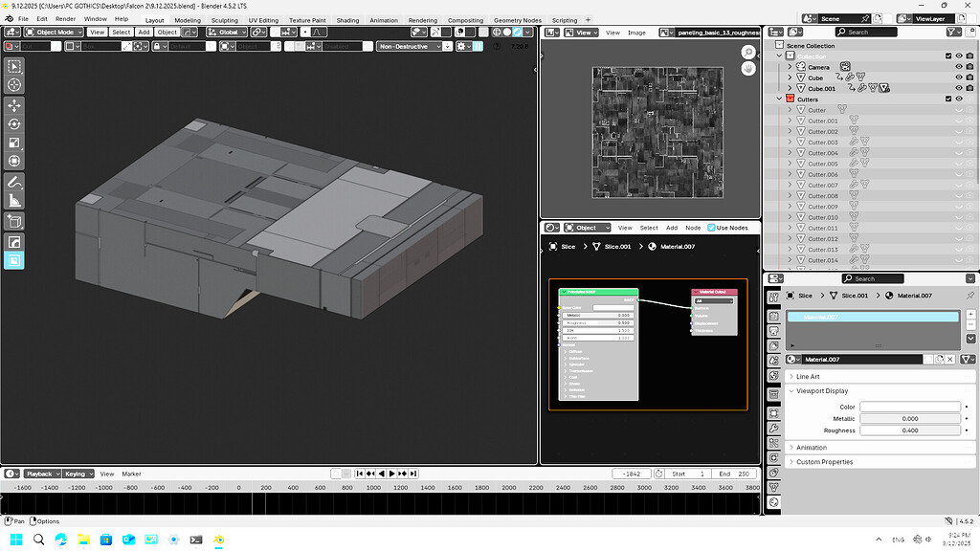This screenshot has width=980, height=551.
Task: Click the pan hand icon in image editor
Action: coord(748,69)
